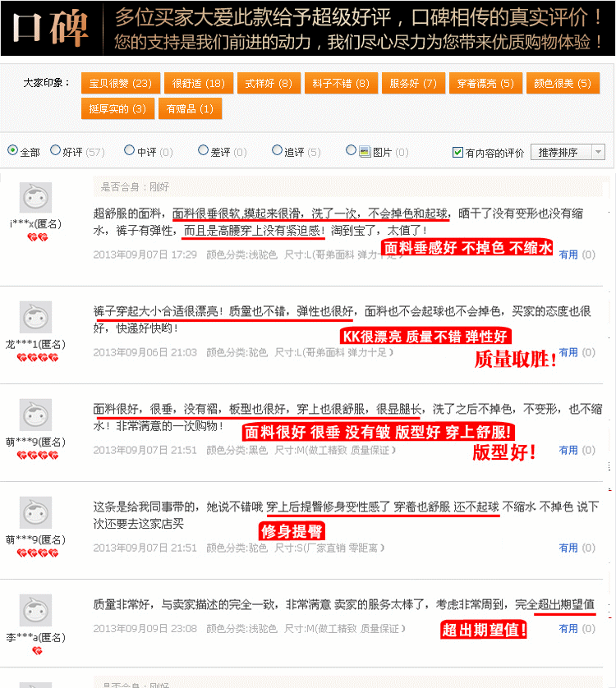616x688 pixels.
Task: Mark i***x review as 有用
Action: [568, 255]
